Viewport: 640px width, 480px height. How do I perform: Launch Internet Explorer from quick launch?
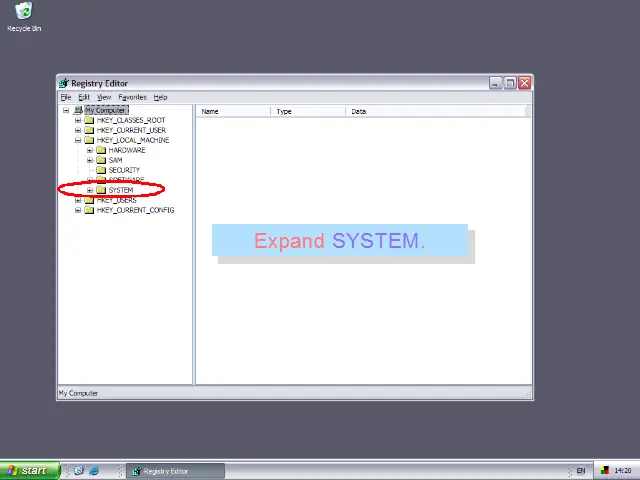point(93,471)
